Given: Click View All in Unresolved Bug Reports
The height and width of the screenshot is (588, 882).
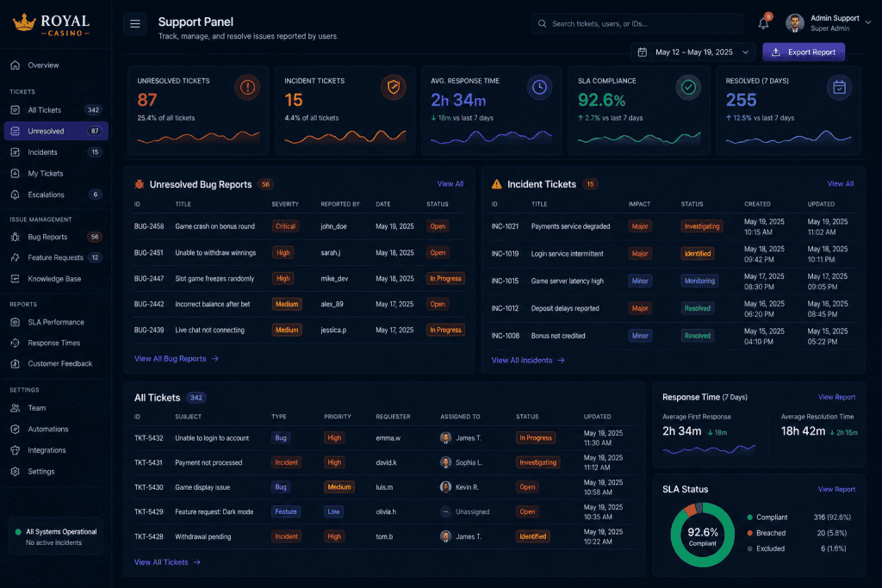Looking at the screenshot, I should (x=450, y=184).
